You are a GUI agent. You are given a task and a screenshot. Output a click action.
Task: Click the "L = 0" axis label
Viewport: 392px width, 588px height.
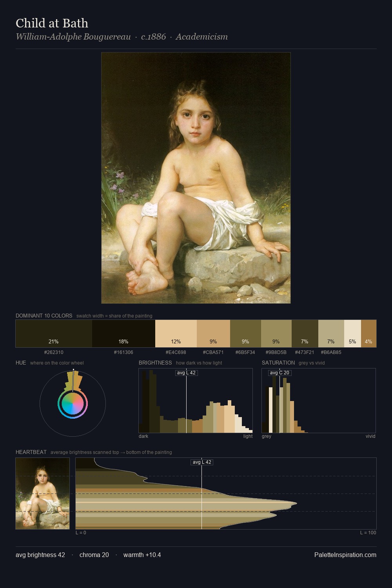coord(81,533)
